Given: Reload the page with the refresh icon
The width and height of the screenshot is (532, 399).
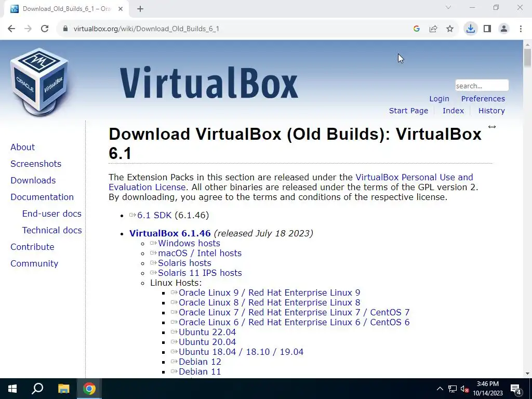Looking at the screenshot, I should click(45, 29).
